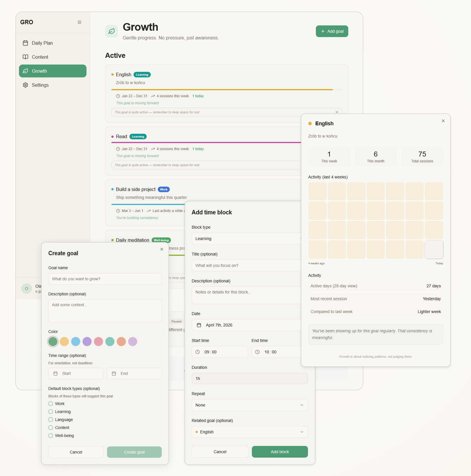This screenshot has width=471, height=476.
Task: Click the Add block button
Action: point(280,452)
